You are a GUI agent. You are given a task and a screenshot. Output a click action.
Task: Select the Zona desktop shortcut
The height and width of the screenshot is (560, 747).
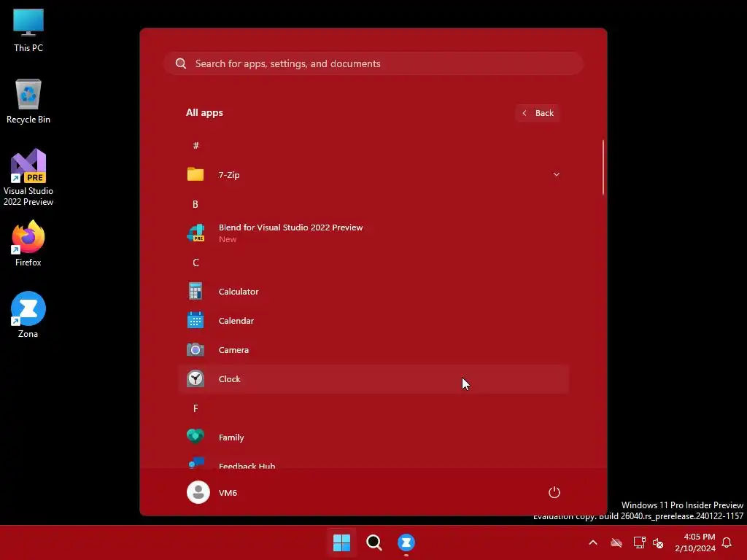[x=28, y=315]
